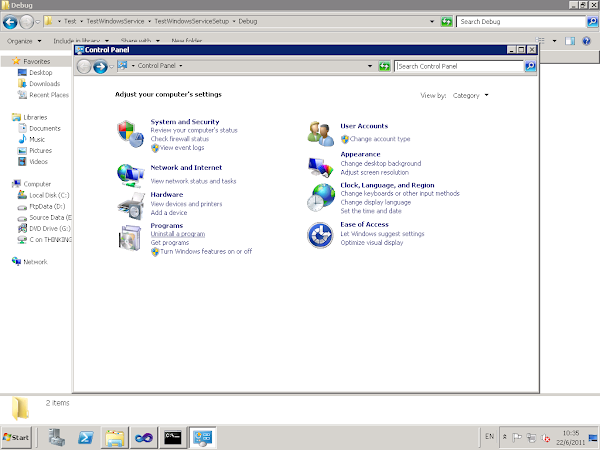Open the Appearance monitor icon
Image resolution: width=600 pixels, height=450 pixels.
[320, 167]
